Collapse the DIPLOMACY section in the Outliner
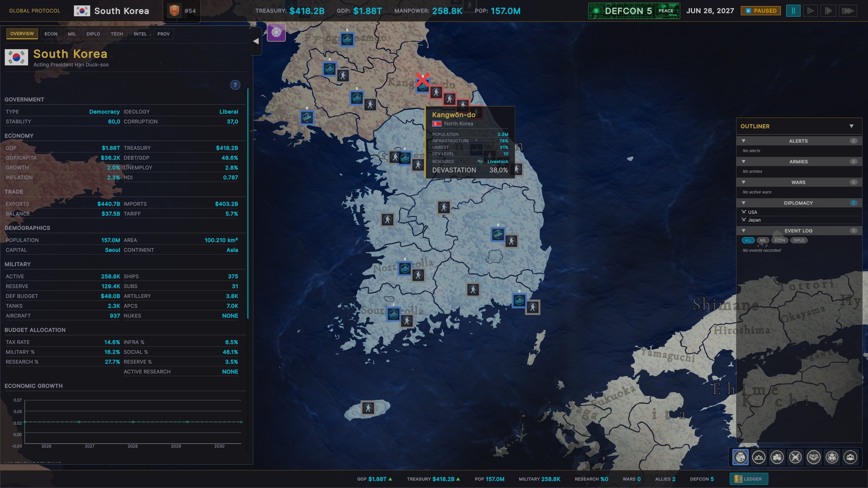Screen dimensions: 868x488 point(744,203)
